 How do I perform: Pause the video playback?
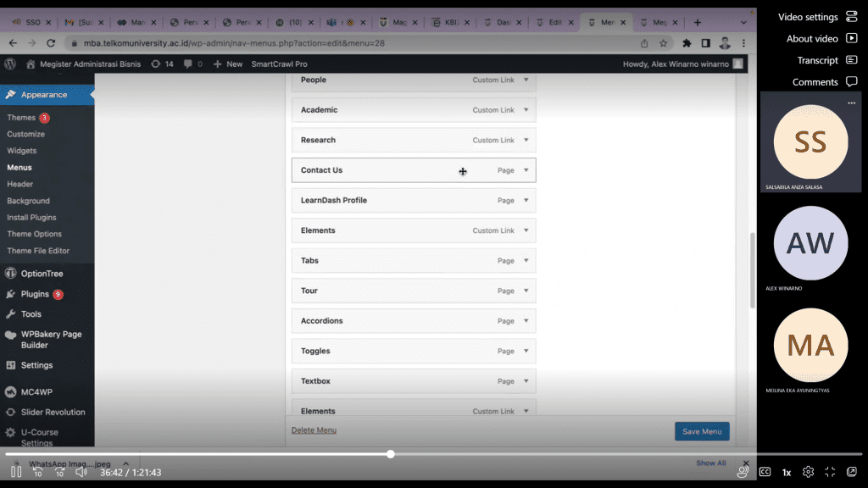click(16, 472)
